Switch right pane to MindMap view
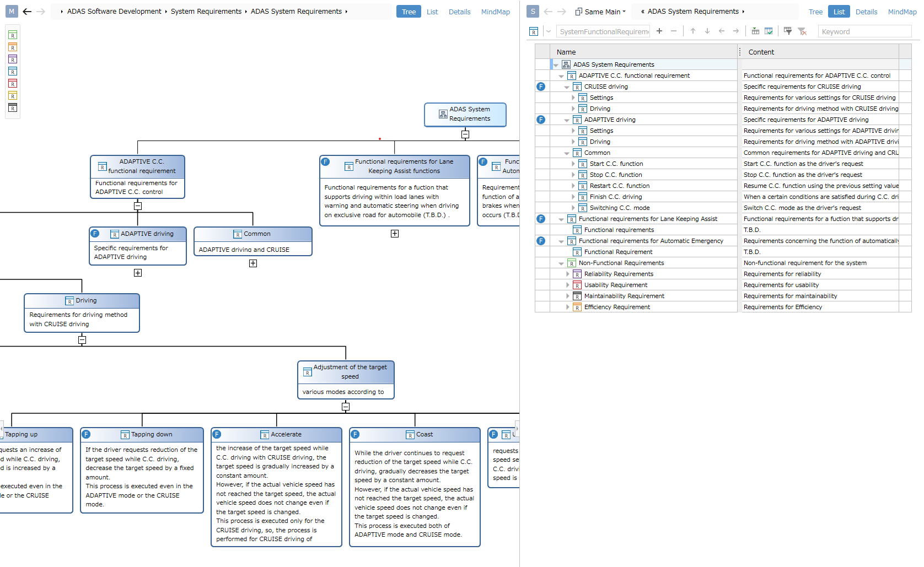Viewport: 924px width, 567px height. coord(902,12)
